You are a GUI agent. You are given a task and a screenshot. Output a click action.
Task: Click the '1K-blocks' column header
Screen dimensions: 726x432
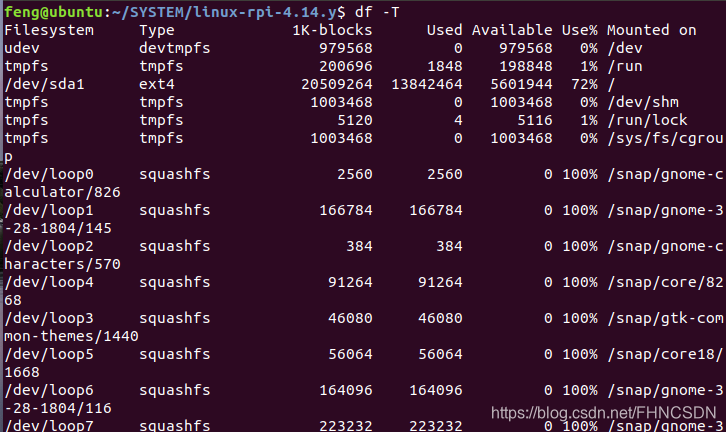click(332, 31)
